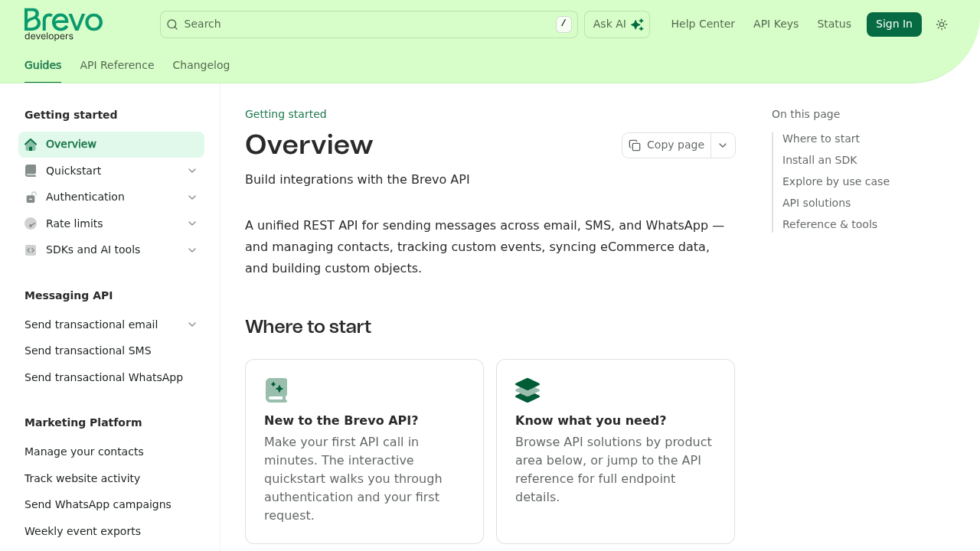Click the Messaging API sidebar heading

68,295
